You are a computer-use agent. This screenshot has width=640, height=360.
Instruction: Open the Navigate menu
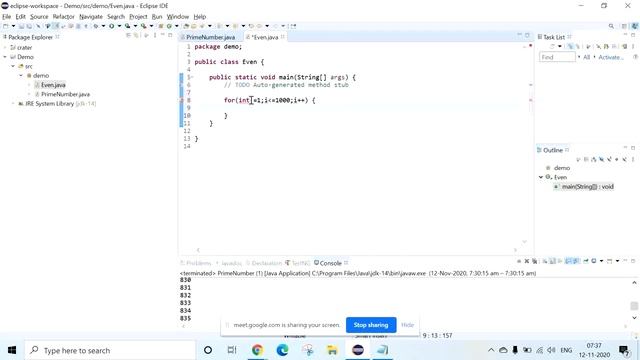pos(91,17)
